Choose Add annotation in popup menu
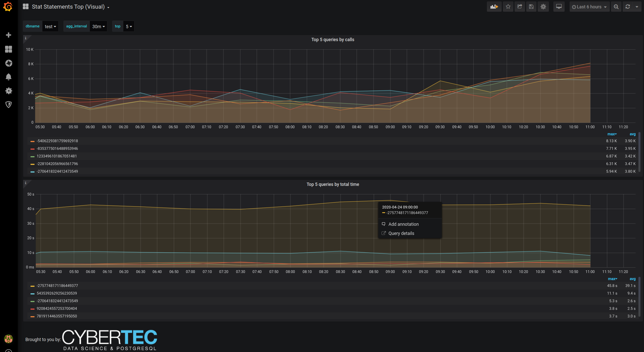Screen dimensions: 644x352 [403, 224]
